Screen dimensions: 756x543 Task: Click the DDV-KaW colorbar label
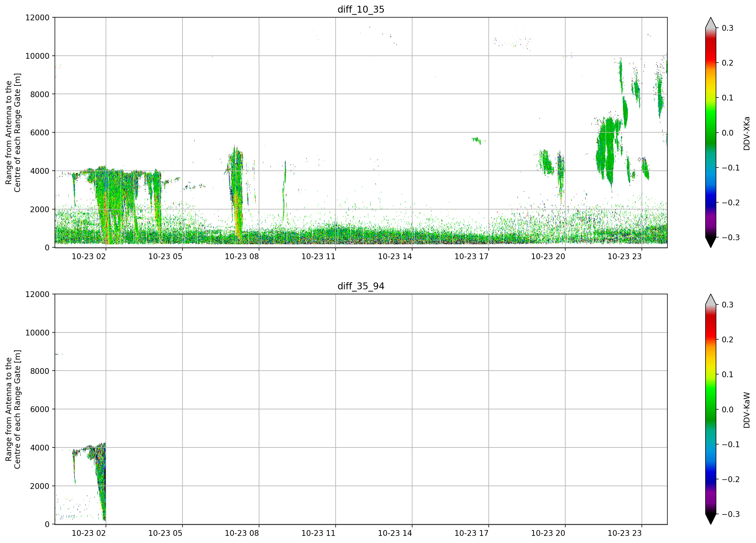coord(746,410)
